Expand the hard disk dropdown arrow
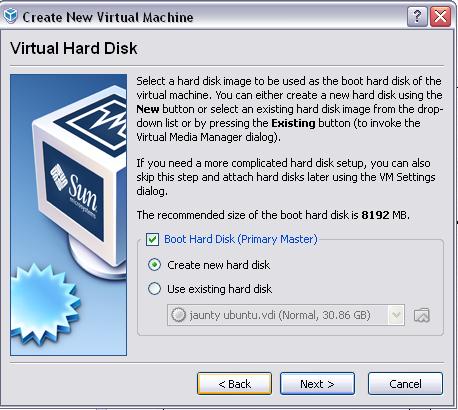This screenshot has height=410, width=458. pos(396,315)
